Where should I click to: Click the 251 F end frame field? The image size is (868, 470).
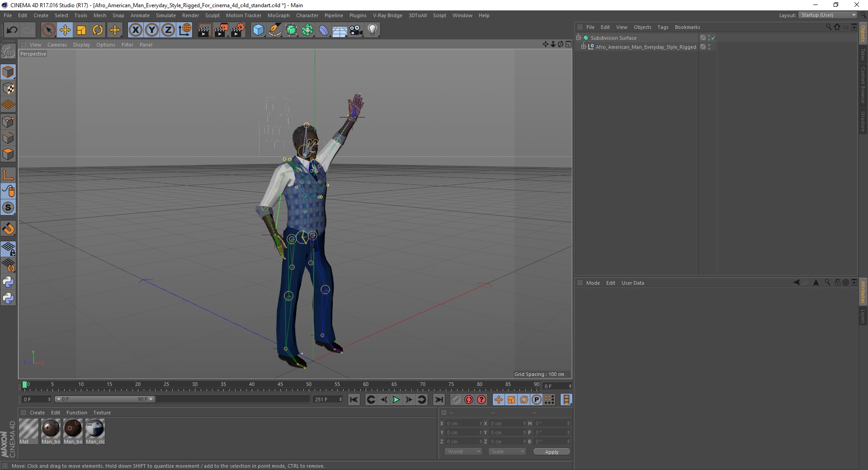point(328,399)
